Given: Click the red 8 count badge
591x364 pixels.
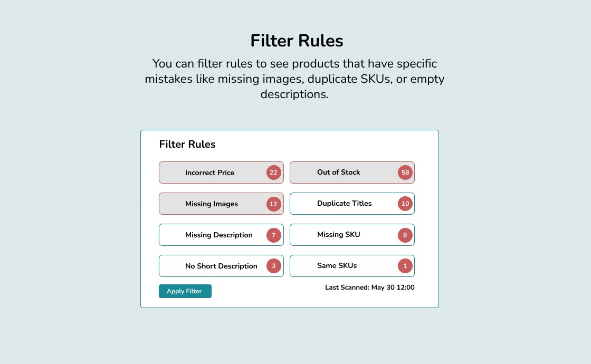Looking at the screenshot, I should (405, 235).
